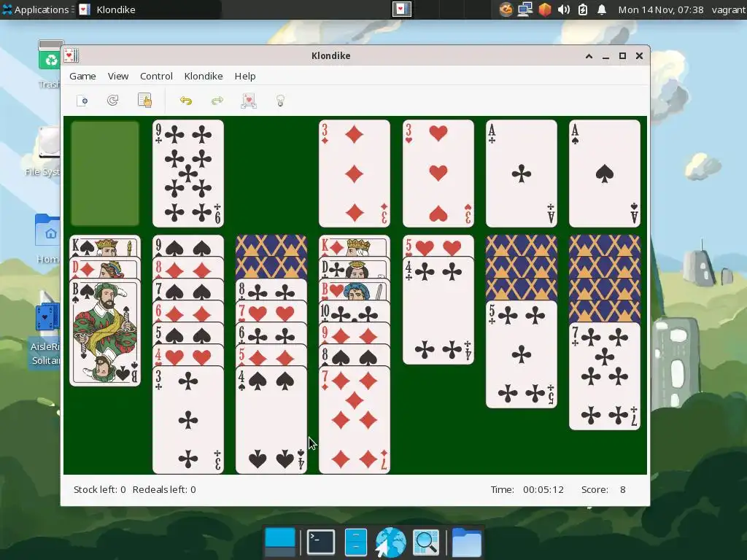The width and height of the screenshot is (747, 560).
Task: Click the king of spades card
Action: pos(105,246)
